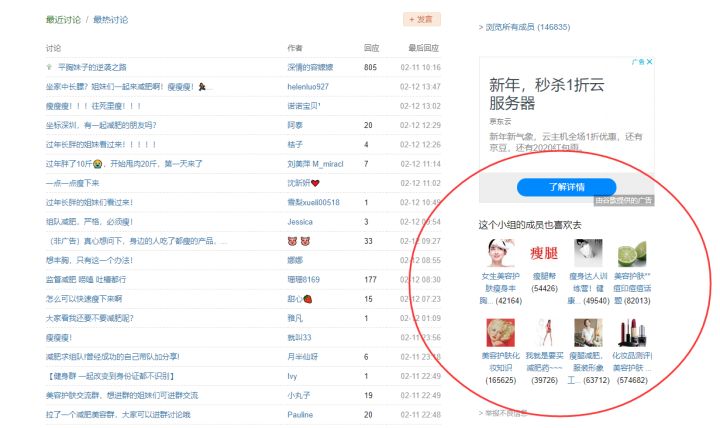
Task: Click 了解详情 button in the ad
Action: pyautogui.click(x=566, y=187)
